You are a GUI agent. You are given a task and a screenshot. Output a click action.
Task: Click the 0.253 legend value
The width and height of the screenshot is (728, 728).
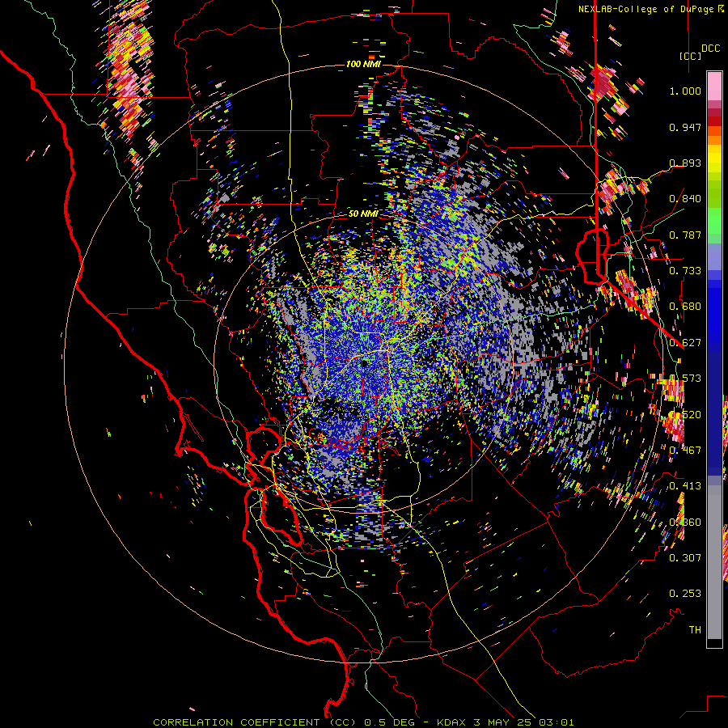point(685,594)
